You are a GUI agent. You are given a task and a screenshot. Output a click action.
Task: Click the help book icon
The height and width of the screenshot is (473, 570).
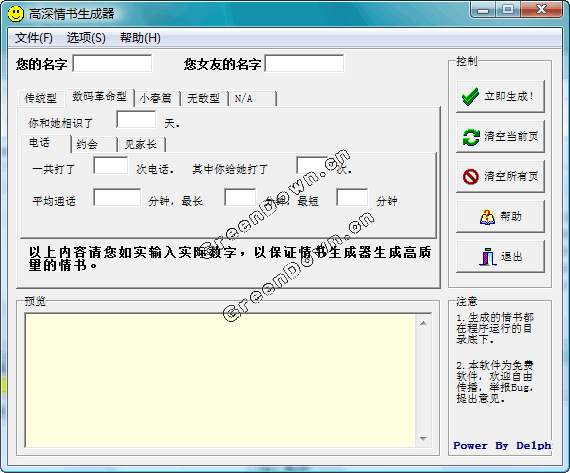[487, 217]
